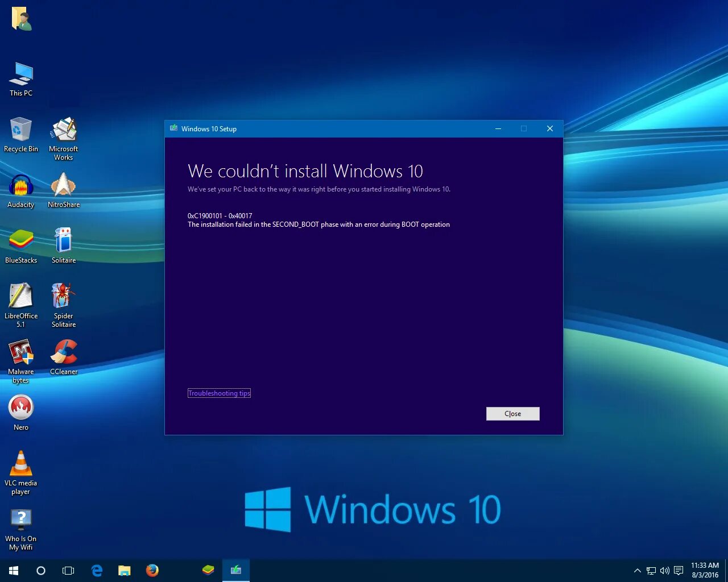Image resolution: width=728 pixels, height=582 pixels.
Task: Select the BlueStacks desktop shortcut
Action: [21, 247]
